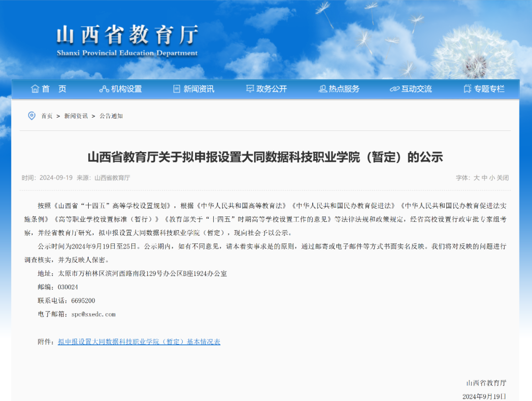Set font size to 小
The width and height of the screenshot is (532, 401).
pyautogui.click(x=492, y=178)
